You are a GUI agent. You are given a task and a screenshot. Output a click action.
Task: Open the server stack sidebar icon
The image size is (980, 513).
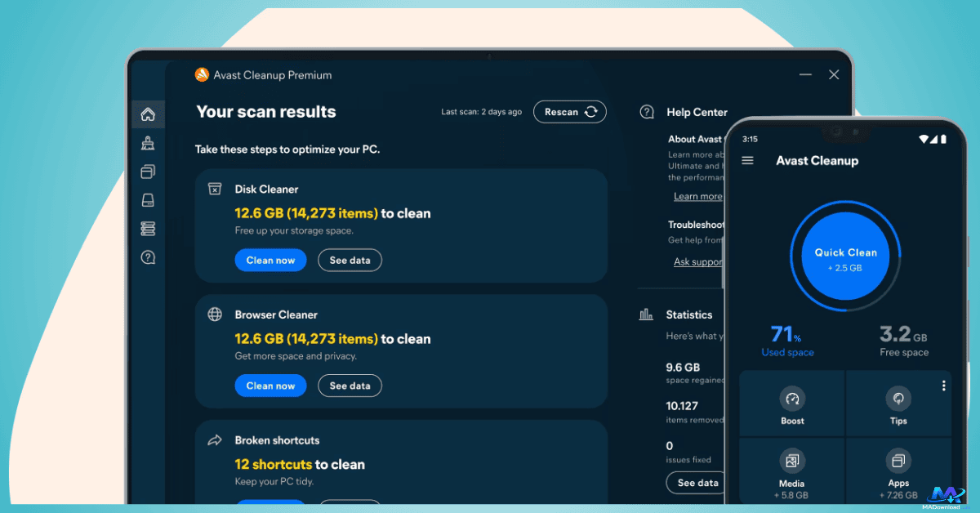click(x=148, y=229)
